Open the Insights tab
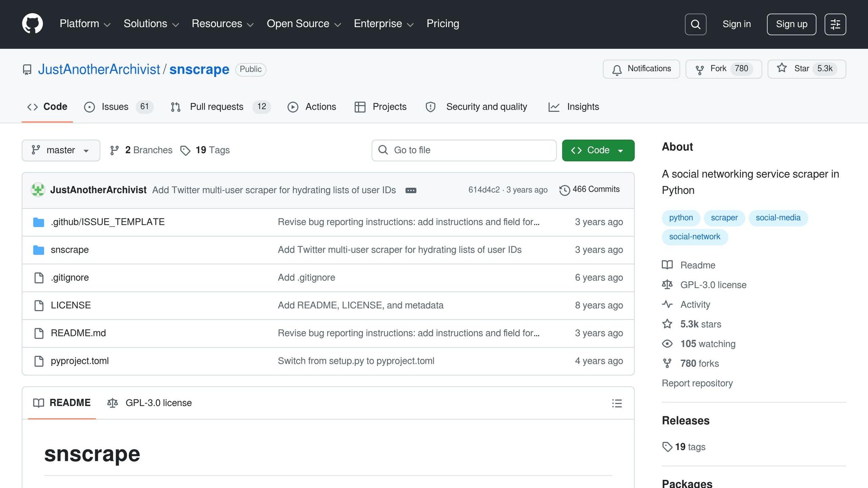 [x=574, y=107]
